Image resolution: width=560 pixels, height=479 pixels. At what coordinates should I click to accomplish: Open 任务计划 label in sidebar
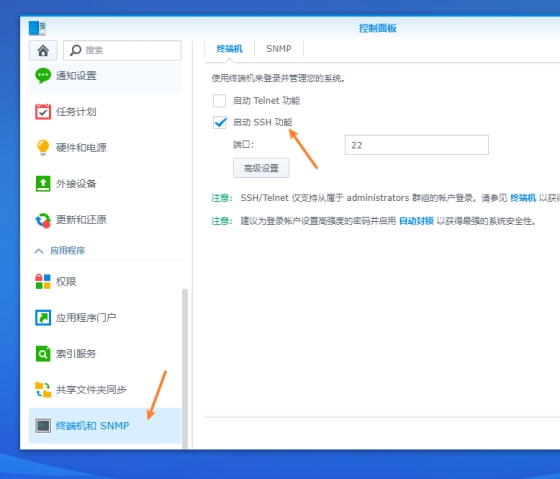76,112
